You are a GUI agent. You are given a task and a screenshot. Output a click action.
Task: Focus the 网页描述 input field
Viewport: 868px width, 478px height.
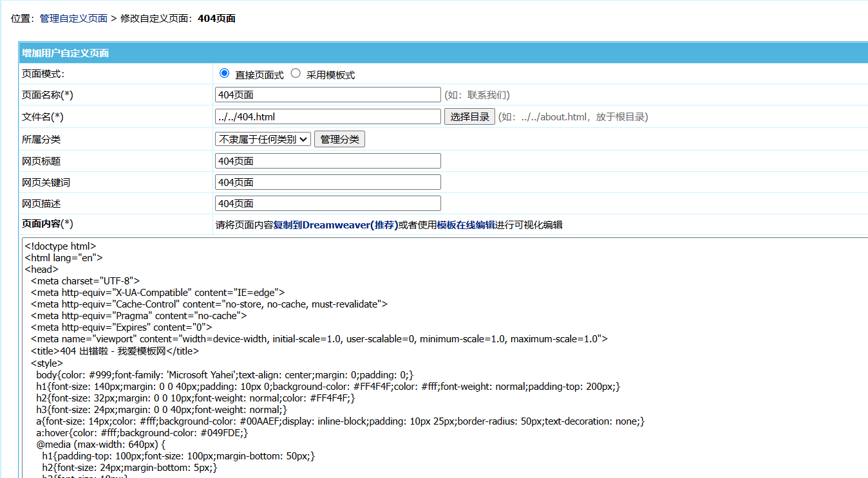328,203
